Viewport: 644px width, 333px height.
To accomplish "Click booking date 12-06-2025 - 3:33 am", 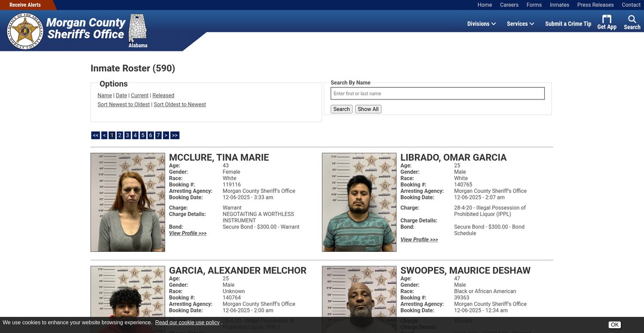I will click(248, 198).
